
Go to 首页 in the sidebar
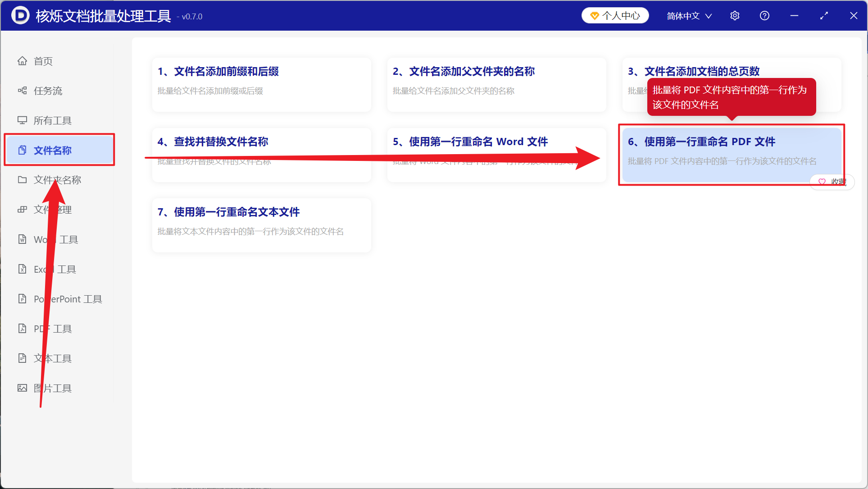[x=59, y=61]
